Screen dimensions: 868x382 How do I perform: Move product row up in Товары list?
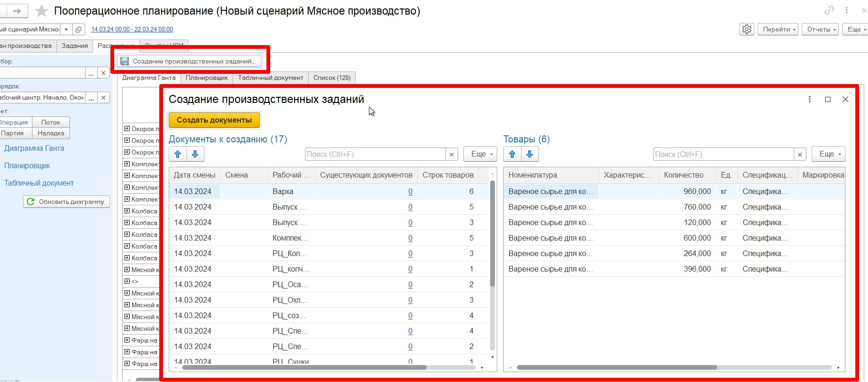coord(512,154)
